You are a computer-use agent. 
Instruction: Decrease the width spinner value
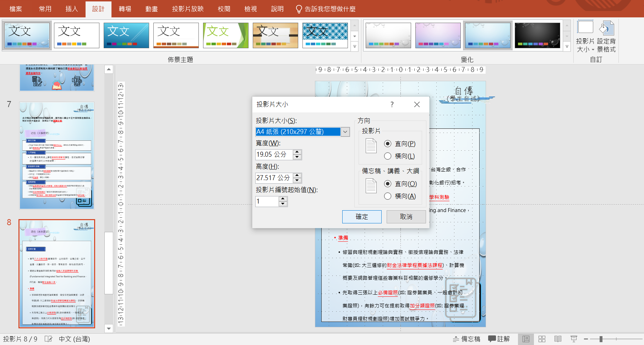coord(298,157)
